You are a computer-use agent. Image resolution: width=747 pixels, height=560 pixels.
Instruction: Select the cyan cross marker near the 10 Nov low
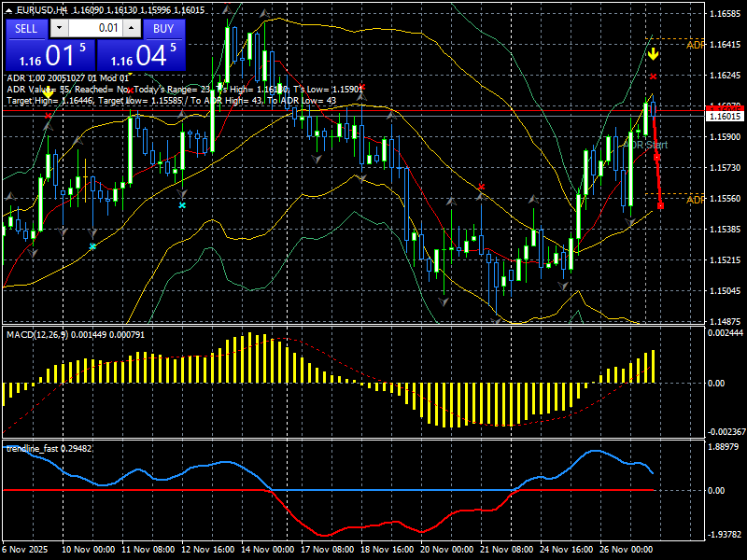pyautogui.click(x=92, y=246)
